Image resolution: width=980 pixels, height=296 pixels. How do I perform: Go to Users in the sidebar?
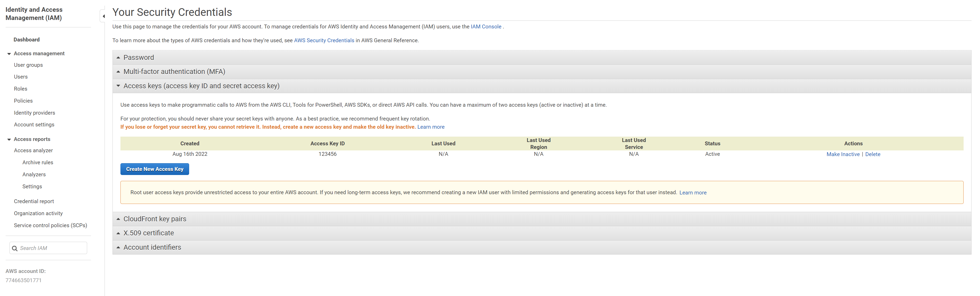pos(21,77)
